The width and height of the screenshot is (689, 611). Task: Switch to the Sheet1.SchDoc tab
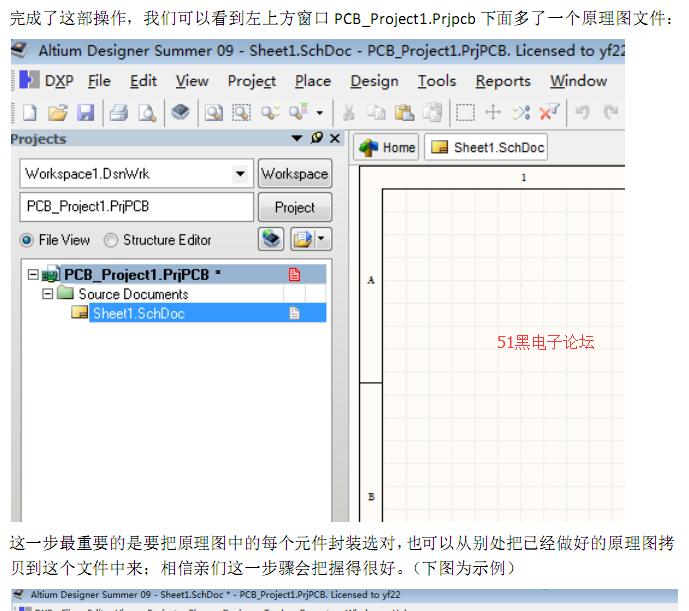486,147
